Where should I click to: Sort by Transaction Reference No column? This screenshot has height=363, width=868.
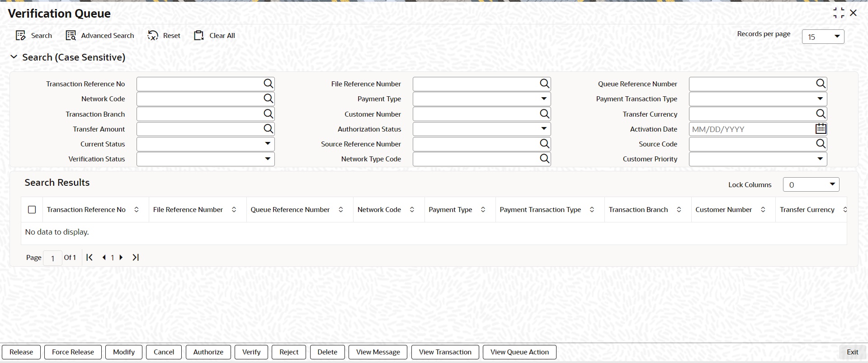pyautogui.click(x=137, y=210)
